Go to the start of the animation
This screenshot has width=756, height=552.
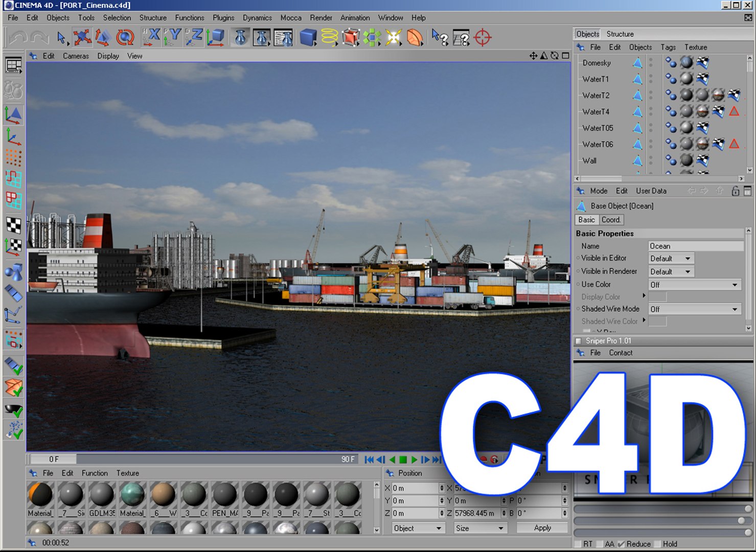tap(369, 459)
